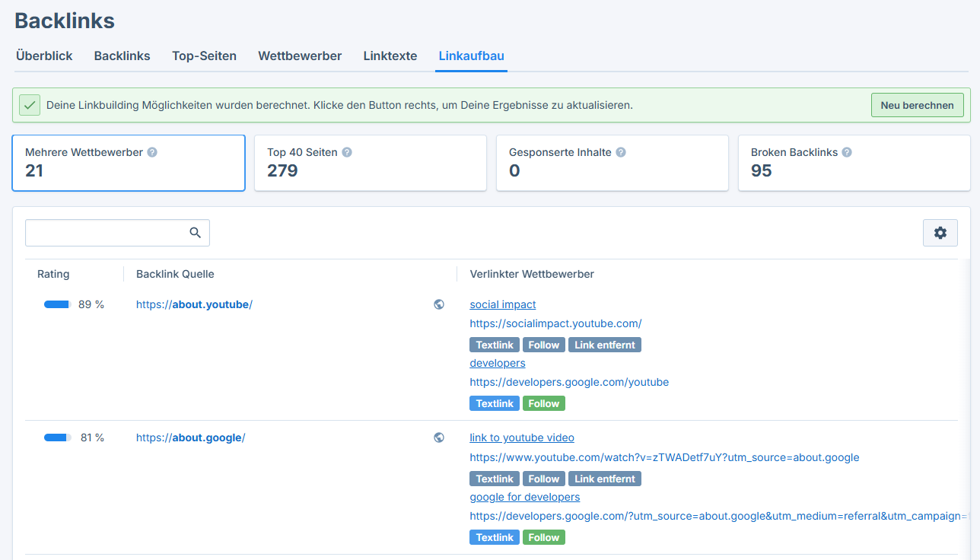This screenshot has width=980, height=560.
Task: Click Verlinkter Wettbewerber column header
Action: pyautogui.click(x=532, y=274)
